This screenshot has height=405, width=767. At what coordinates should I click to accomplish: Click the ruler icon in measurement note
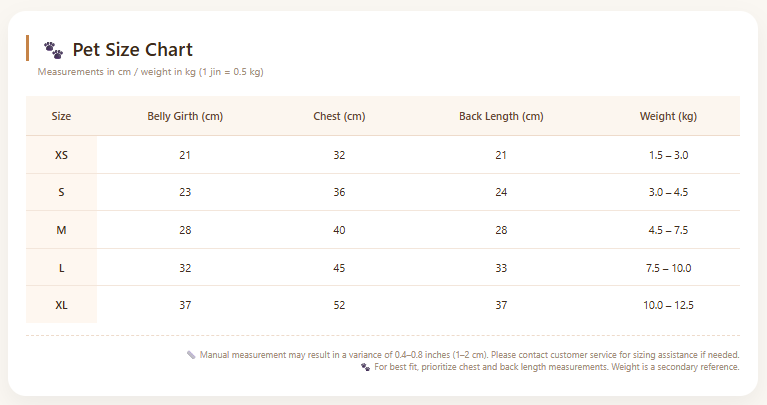pos(191,355)
